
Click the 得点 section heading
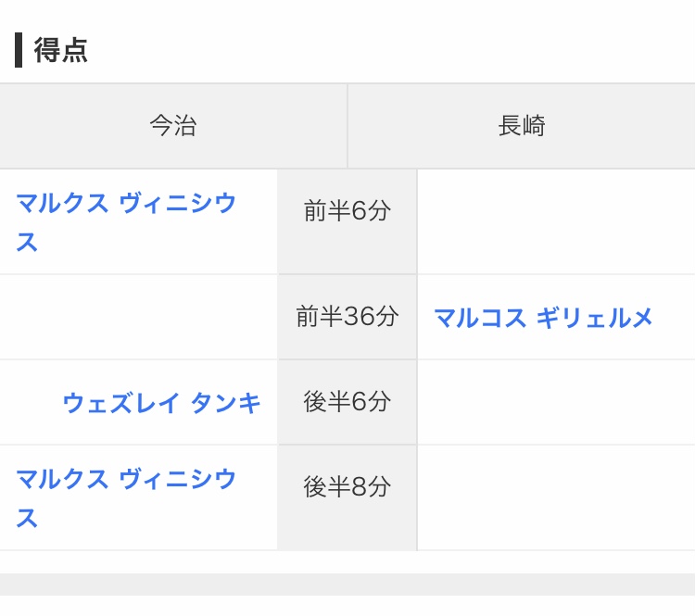tap(61, 50)
